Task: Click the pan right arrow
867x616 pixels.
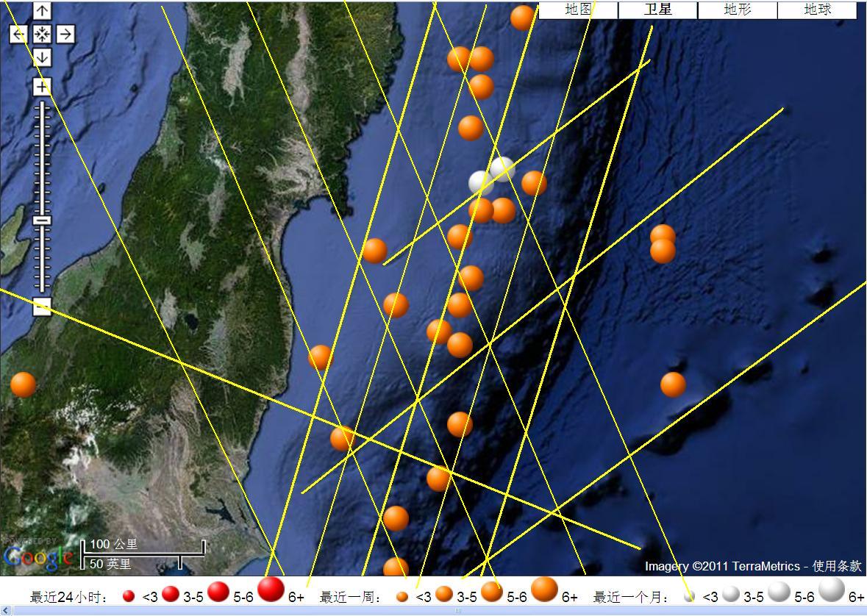Action: (x=65, y=34)
